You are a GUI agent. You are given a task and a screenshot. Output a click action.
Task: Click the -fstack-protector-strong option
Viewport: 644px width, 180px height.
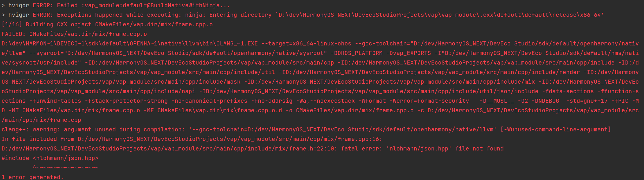[x=126, y=101]
